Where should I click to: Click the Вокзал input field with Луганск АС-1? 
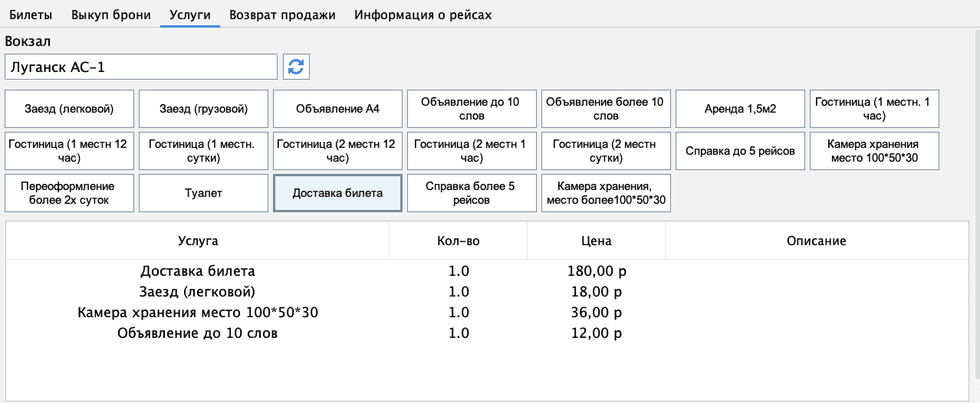(x=141, y=67)
